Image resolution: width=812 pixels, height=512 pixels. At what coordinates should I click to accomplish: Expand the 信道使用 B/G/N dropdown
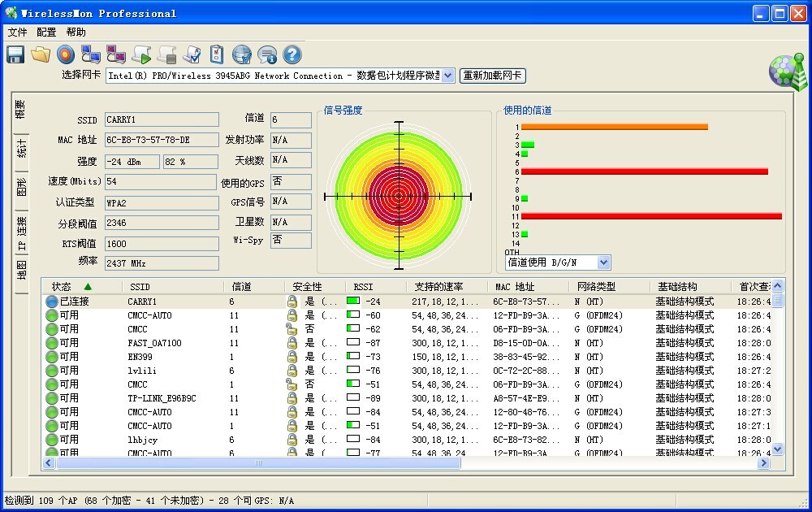pos(603,263)
